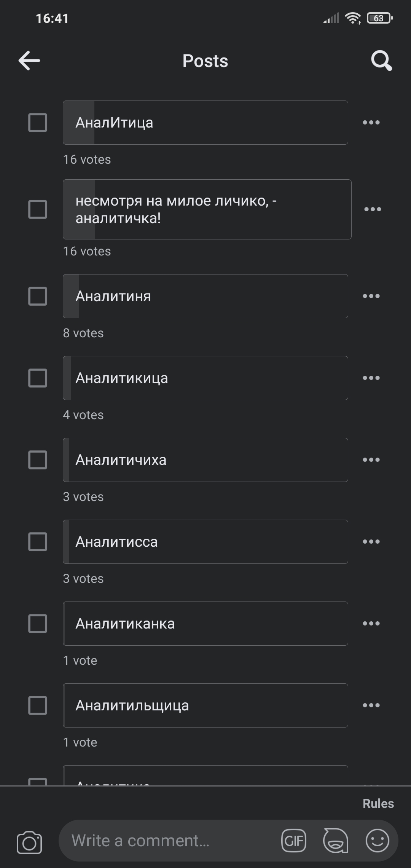Tick the checkbox beside Аналитиканка
The height and width of the screenshot is (868, 411).
[x=38, y=624]
